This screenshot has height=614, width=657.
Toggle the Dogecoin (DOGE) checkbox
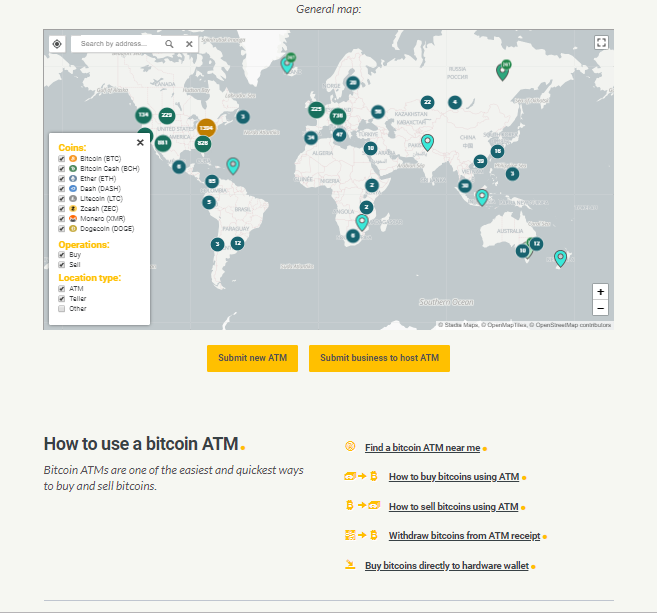pyautogui.click(x=62, y=229)
